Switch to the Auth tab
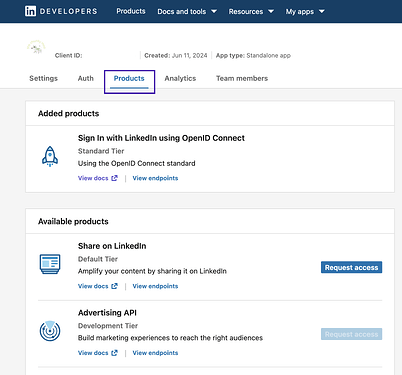The width and height of the screenshot is (402, 375). point(85,78)
